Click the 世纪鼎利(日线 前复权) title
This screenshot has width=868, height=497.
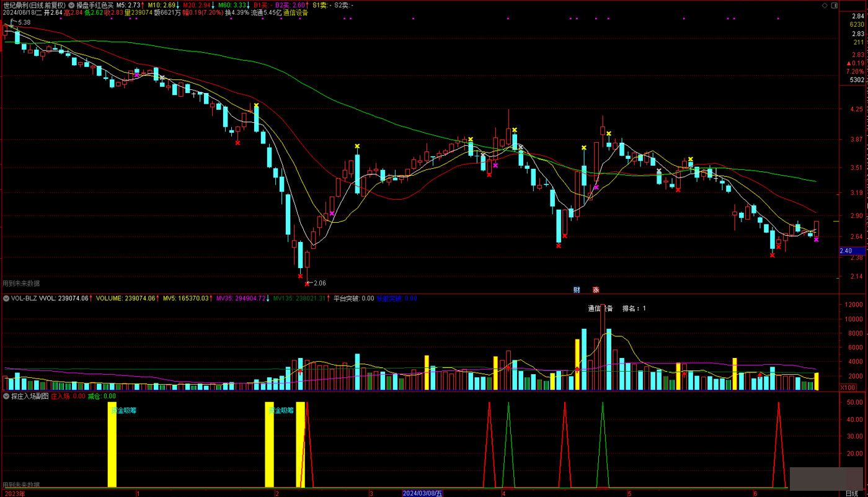coord(34,5)
